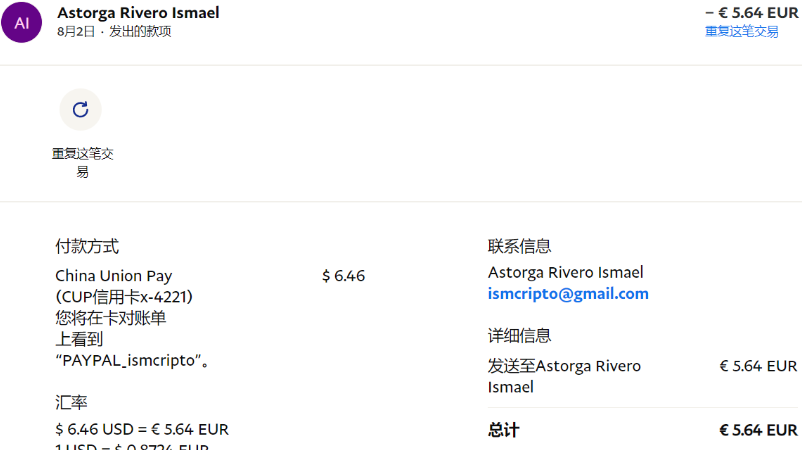Select the Astorga Rivero Ismael header name
802x450 pixels.
click(x=138, y=13)
